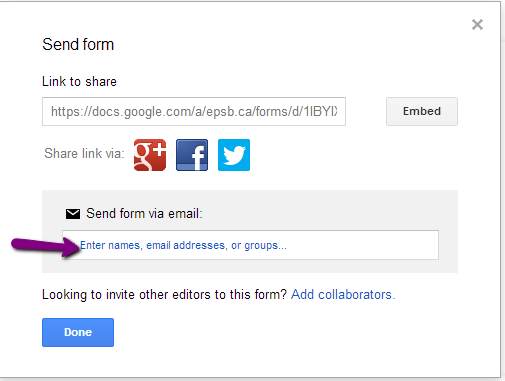Click the Send form dialog heading
Image resolution: width=505 pixels, height=381 pixels.
[x=78, y=44]
